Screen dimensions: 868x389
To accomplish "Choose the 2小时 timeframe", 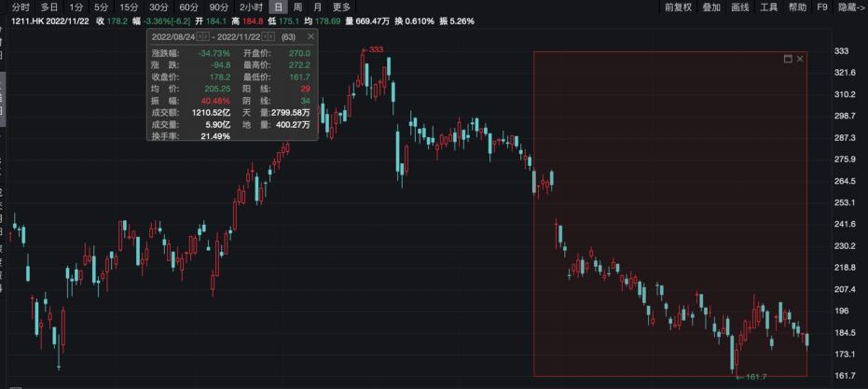I will [252, 7].
